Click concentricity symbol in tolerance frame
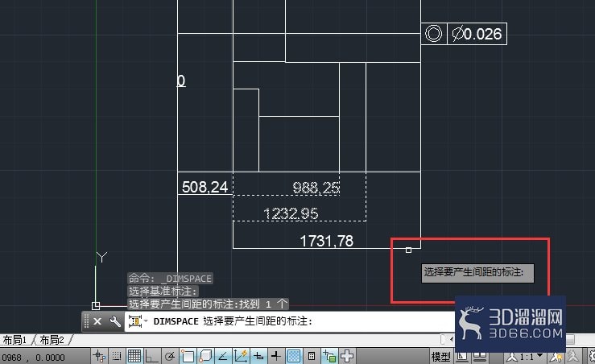Image resolution: width=595 pixels, height=364 pixels. (x=434, y=33)
